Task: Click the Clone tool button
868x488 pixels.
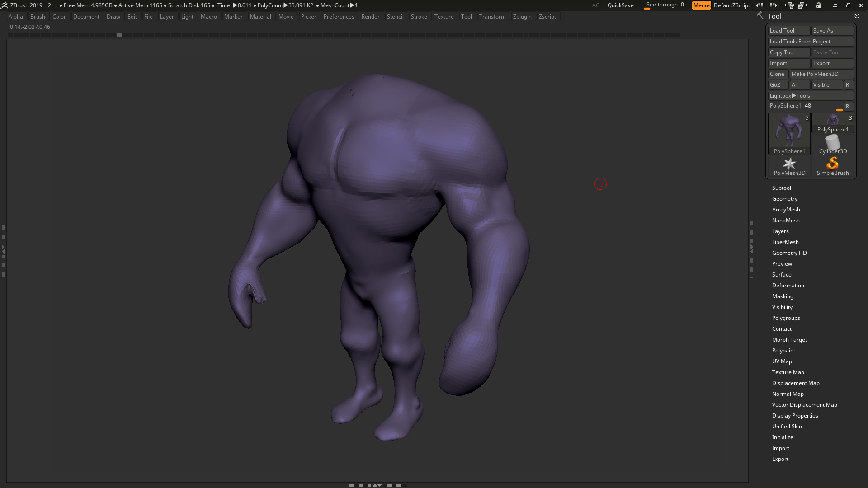Action: tap(777, 73)
